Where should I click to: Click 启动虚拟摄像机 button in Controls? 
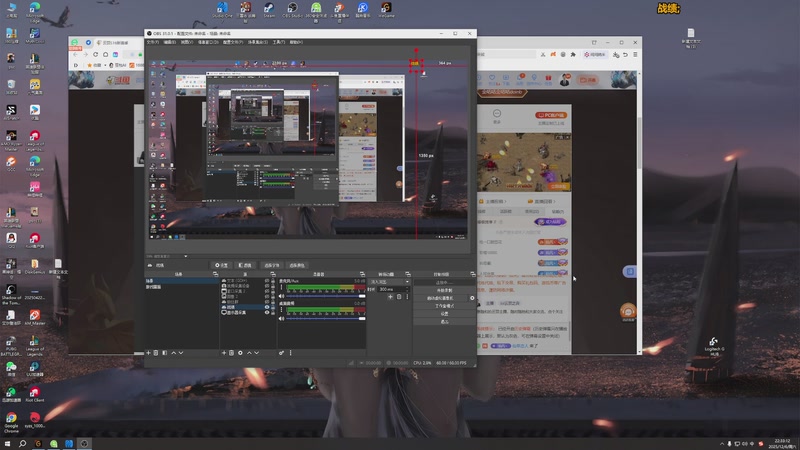point(440,298)
